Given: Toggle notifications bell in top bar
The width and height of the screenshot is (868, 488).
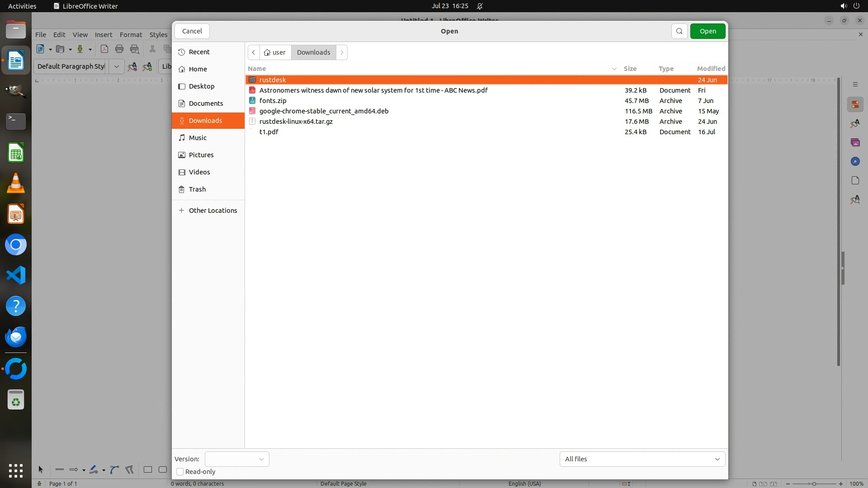Looking at the screenshot, I should 480,6.
